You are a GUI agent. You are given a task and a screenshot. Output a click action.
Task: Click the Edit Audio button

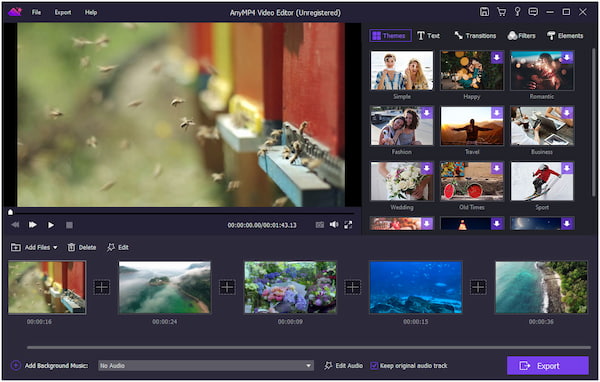(x=344, y=366)
